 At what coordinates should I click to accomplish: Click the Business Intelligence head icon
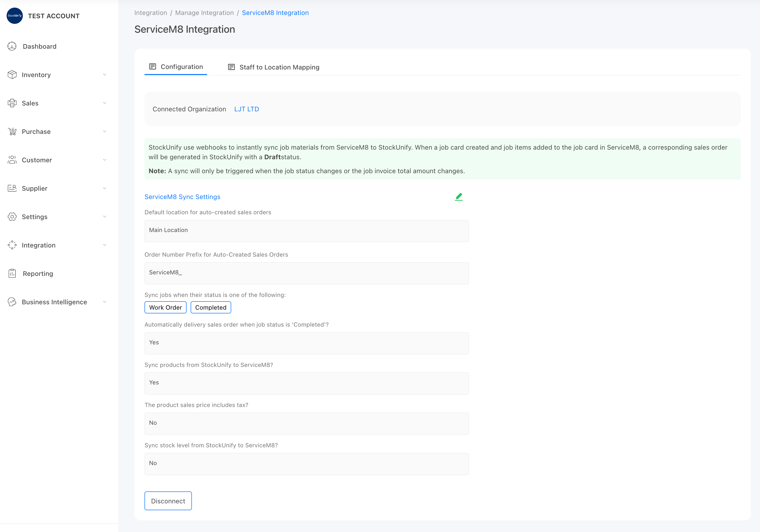click(x=12, y=302)
